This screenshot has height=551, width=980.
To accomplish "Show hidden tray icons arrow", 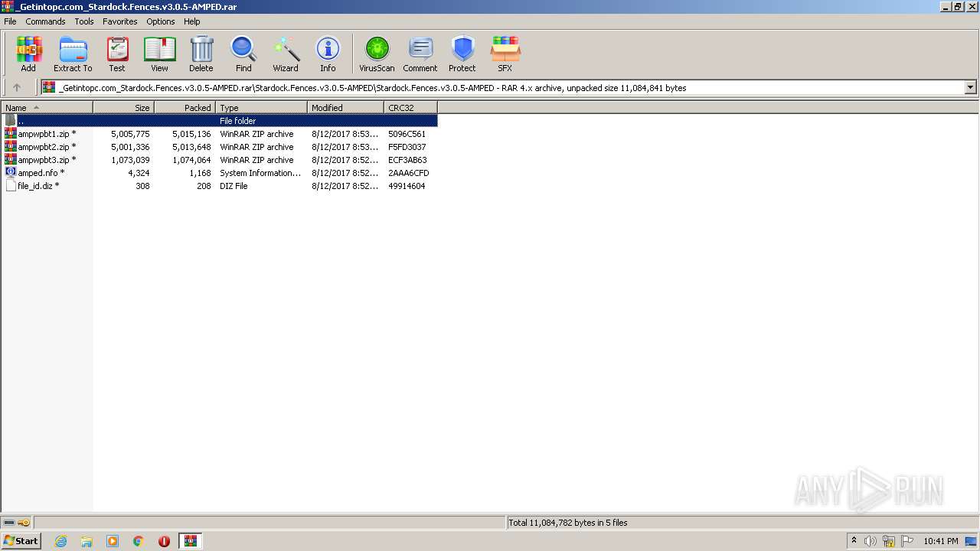I will (854, 541).
